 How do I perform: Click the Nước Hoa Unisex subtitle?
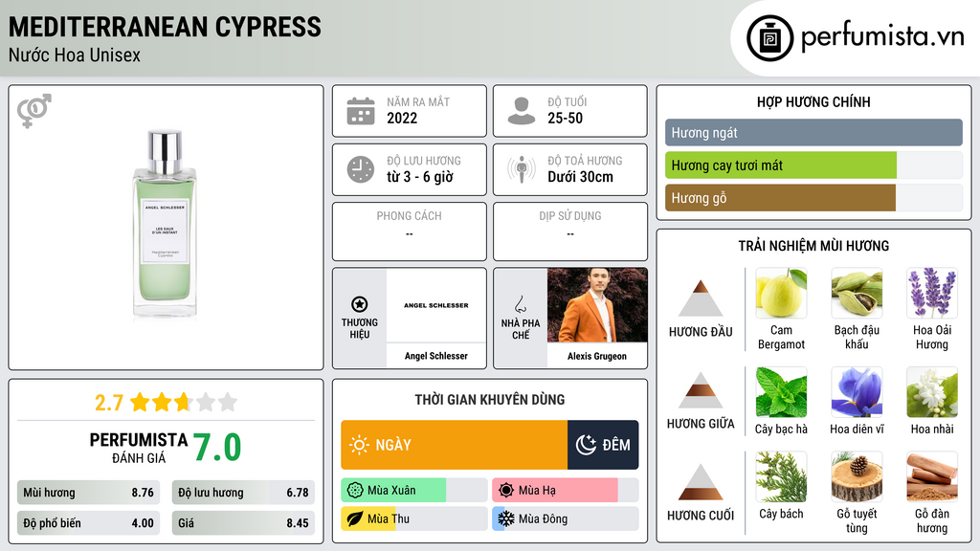[75, 55]
